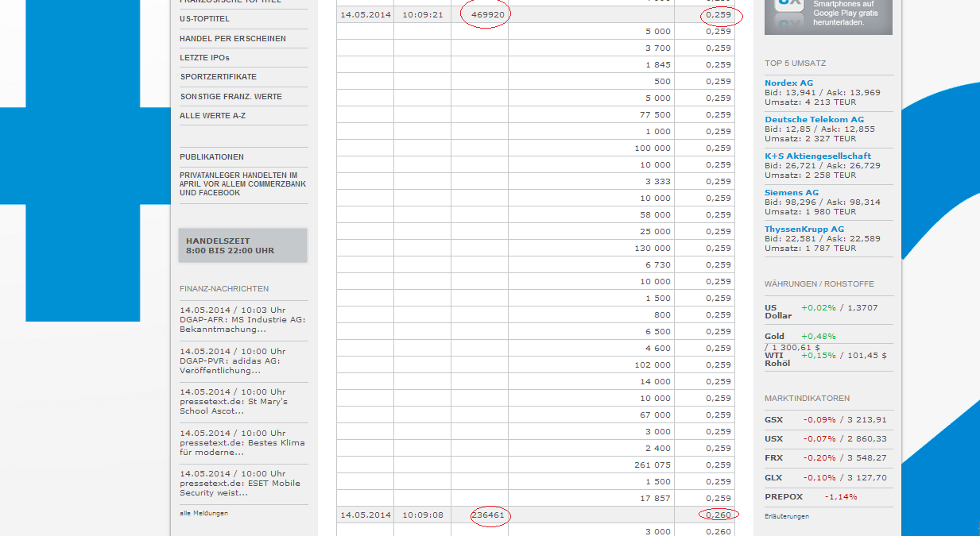980x536 pixels.
Task: Click the HANDELSZEIT 8:00 bis 22:00 box
Action: click(x=243, y=245)
